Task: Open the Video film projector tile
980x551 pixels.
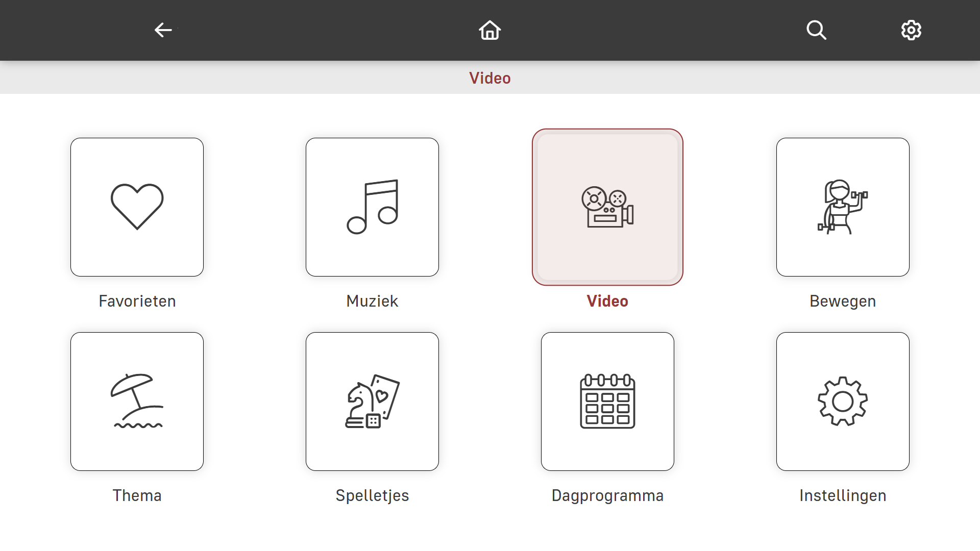Action: coord(607,207)
